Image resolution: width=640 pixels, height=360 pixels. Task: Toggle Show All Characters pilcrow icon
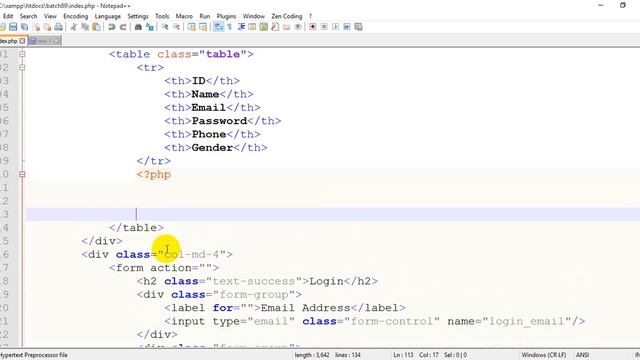tap(229, 27)
